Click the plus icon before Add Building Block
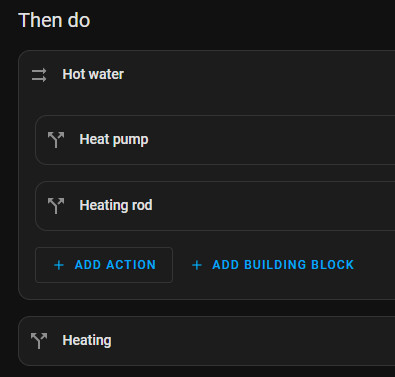Screen dimensions: 395x377 (x=197, y=265)
